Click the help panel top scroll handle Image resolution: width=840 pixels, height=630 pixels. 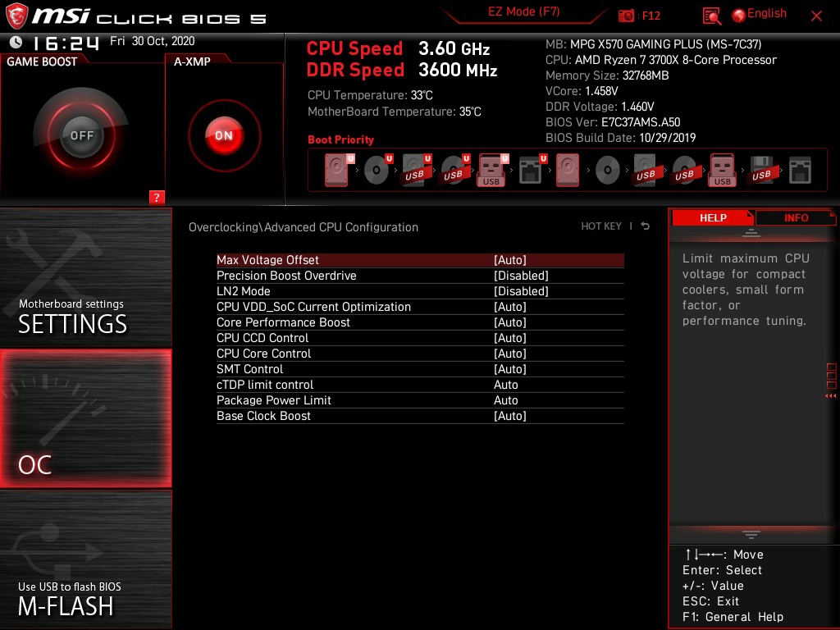pyautogui.click(x=751, y=232)
